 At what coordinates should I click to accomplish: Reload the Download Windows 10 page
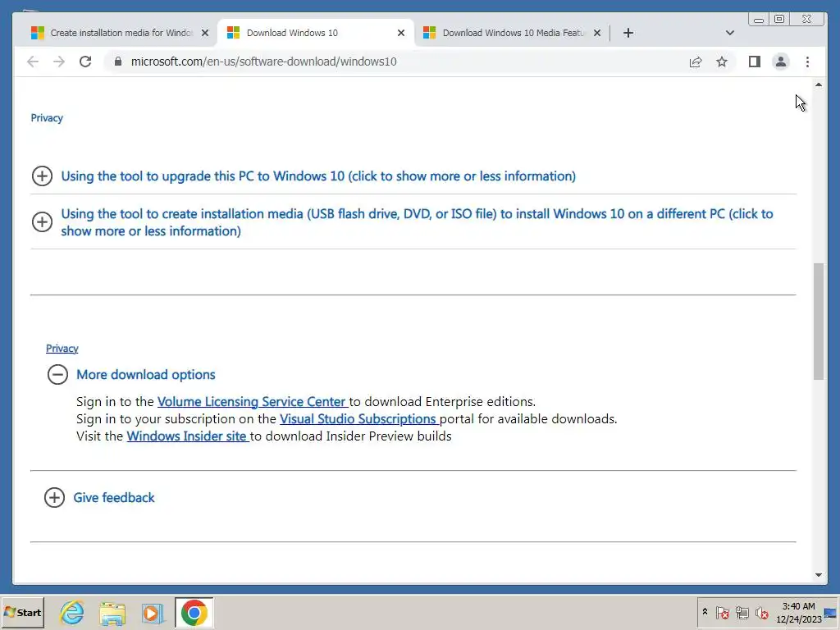(x=85, y=62)
